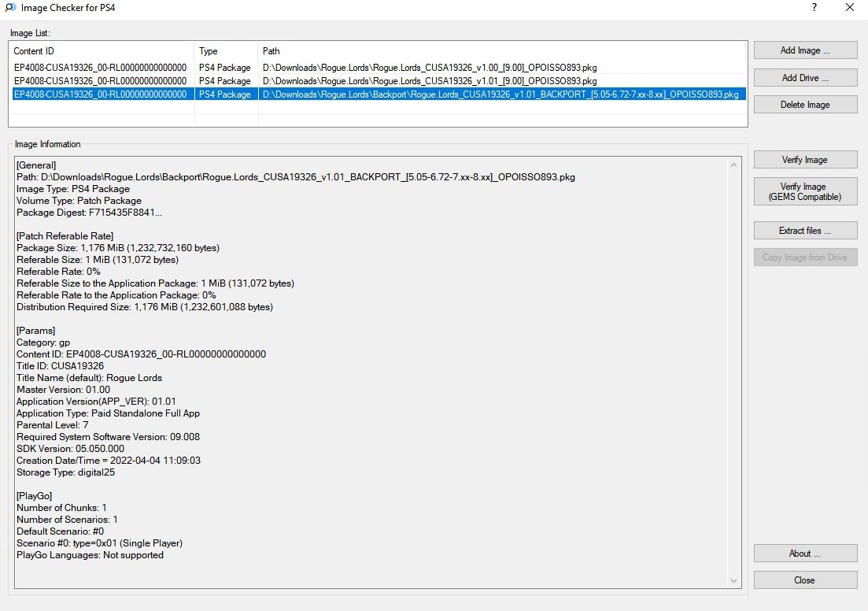Sort by Path column header
Image resolution: width=868 pixels, height=611 pixels.
pyautogui.click(x=502, y=51)
